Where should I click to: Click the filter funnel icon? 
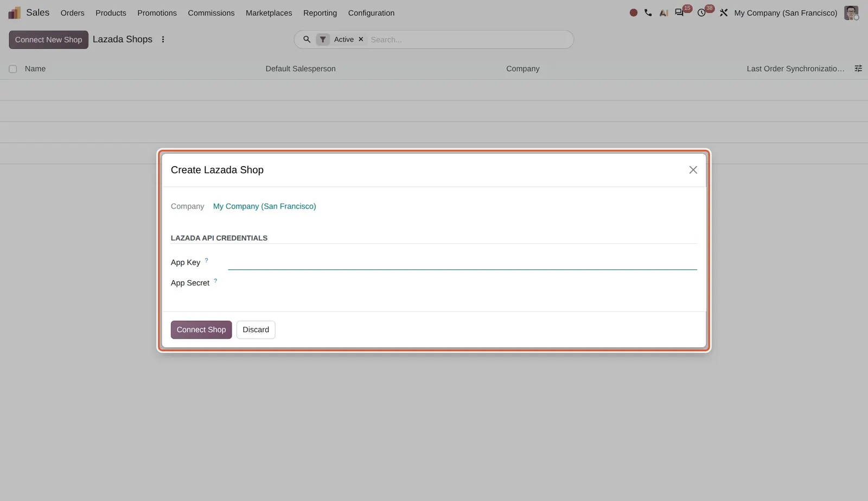click(x=323, y=40)
